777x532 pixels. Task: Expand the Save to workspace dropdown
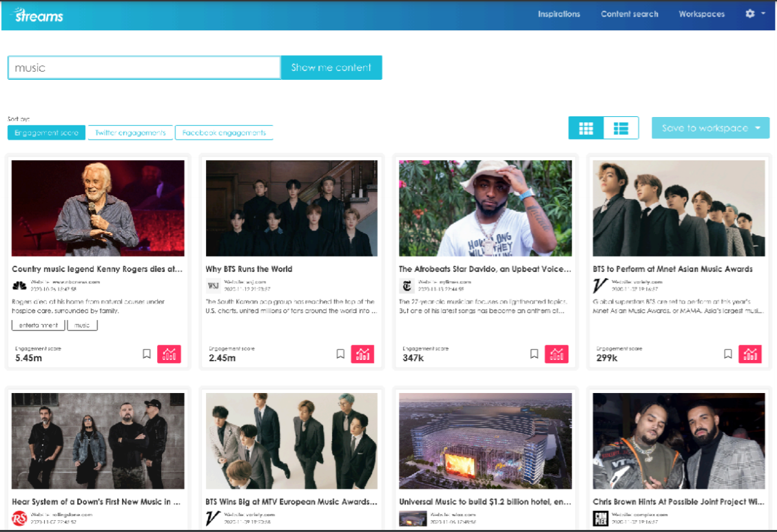pos(711,128)
